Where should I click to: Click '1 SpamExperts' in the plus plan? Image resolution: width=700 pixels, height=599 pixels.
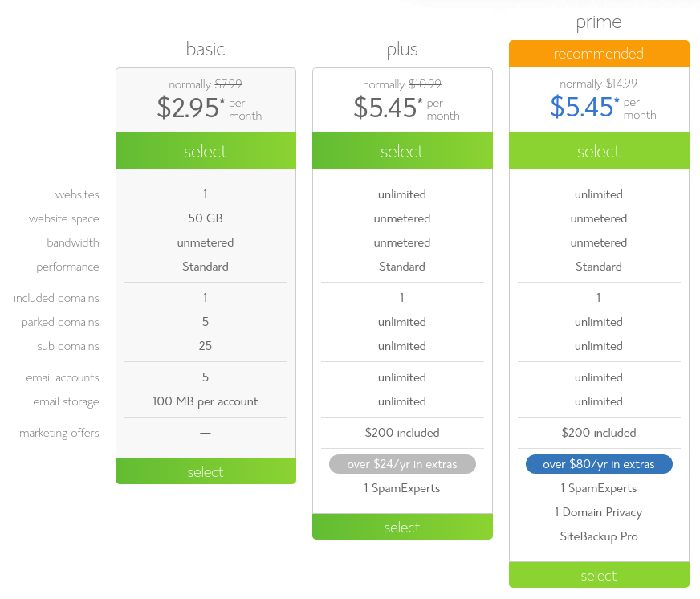coord(402,488)
